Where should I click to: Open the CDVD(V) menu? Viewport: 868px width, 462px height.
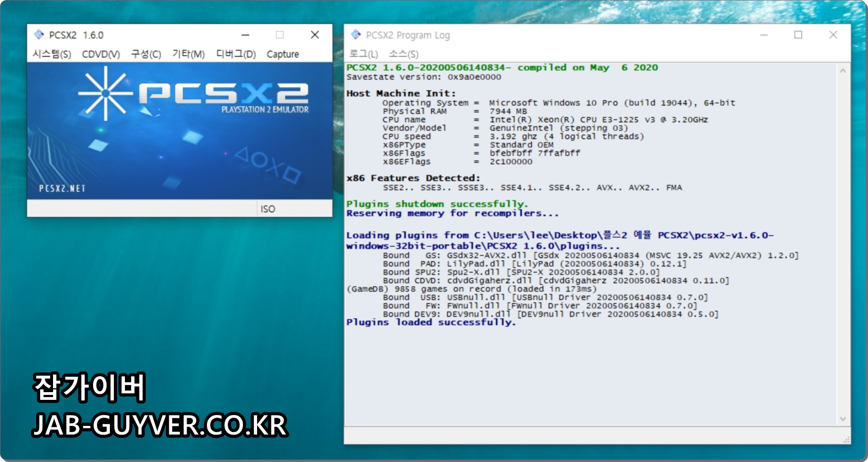(x=101, y=54)
